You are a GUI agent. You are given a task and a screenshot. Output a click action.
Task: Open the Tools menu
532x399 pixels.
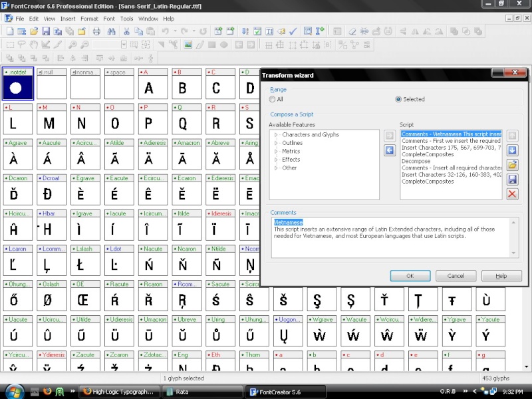126,19
